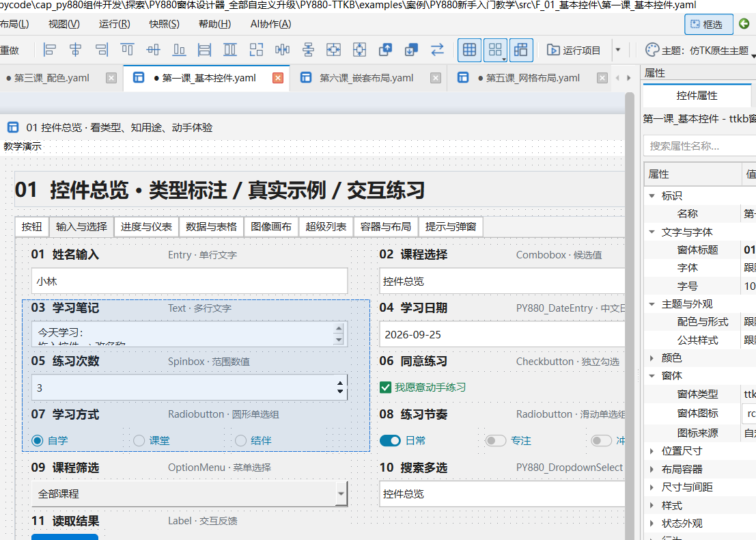Click the 运行项目 run button
This screenshot has width=756, height=540.
coord(574,50)
